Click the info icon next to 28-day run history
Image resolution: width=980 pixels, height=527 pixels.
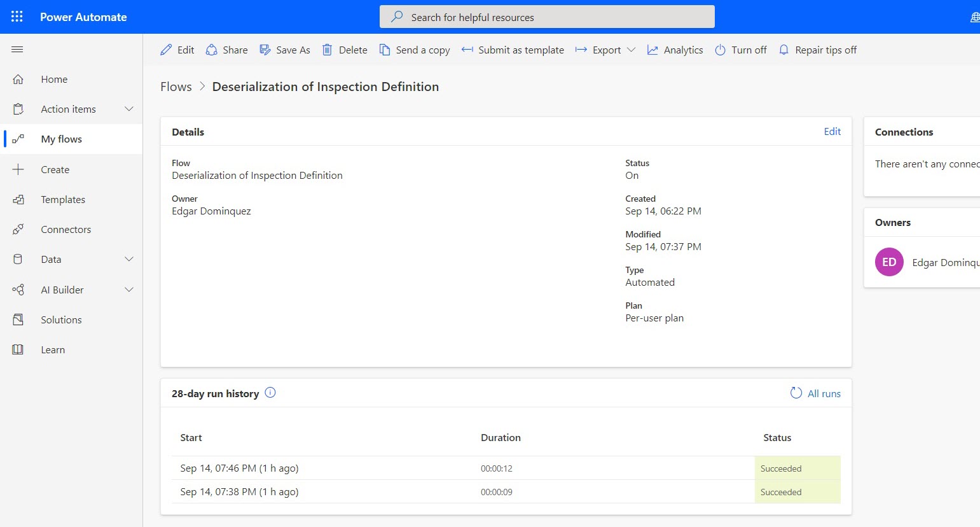click(270, 393)
